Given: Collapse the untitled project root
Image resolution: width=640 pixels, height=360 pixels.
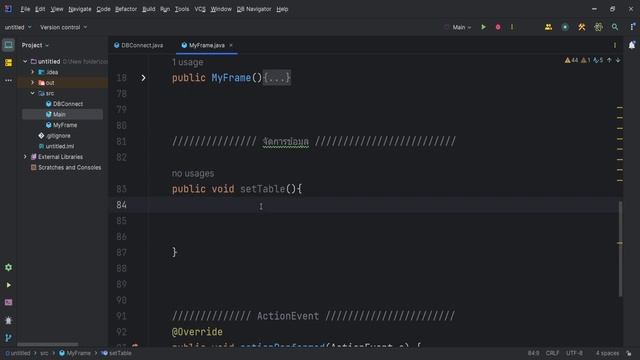Looking at the screenshot, I should 25,61.
